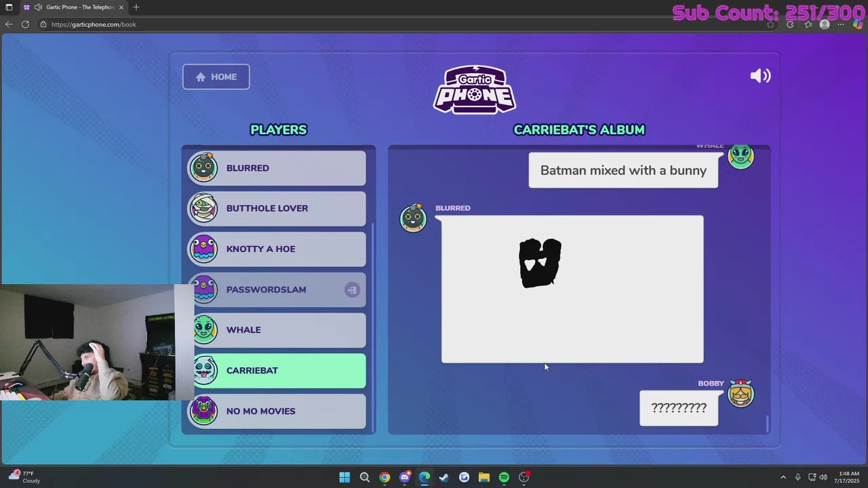Open File Explorer from the taskbar
The width and height of the screenshot is (868, 488).
point(484,477)
